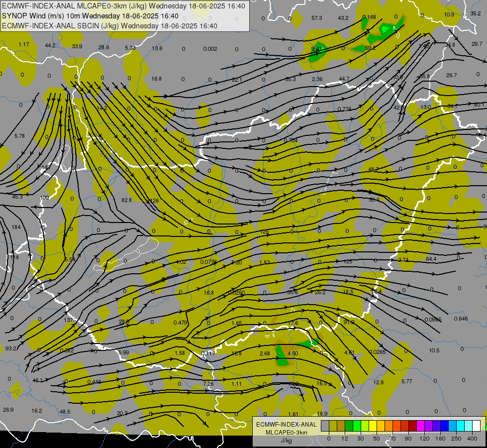Click the map value 7.26
The height and width of the screenshot is (448, 487).
pyautogui.click(x=208, y=384)
